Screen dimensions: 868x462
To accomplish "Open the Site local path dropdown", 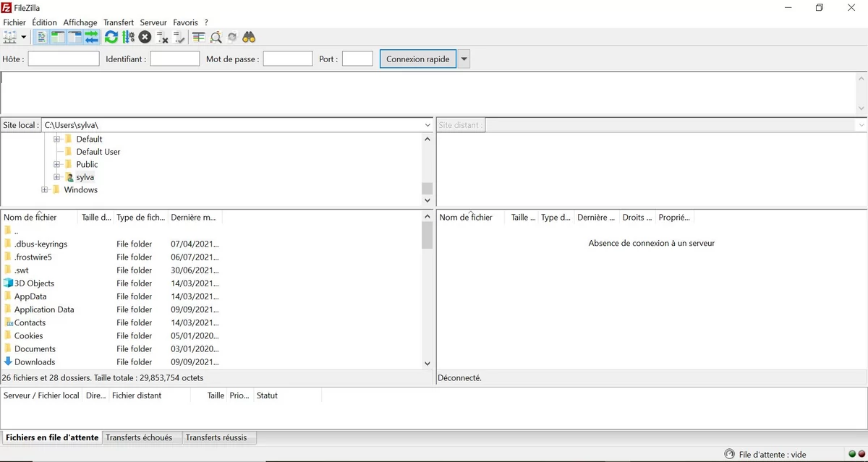I will (427, 125).
